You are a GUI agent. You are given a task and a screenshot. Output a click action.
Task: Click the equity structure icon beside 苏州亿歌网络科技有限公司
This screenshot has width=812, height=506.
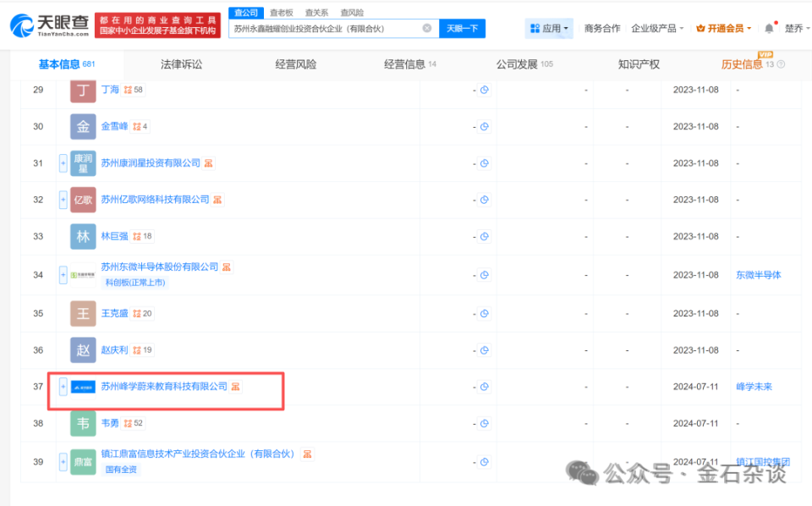click(217, 200)
